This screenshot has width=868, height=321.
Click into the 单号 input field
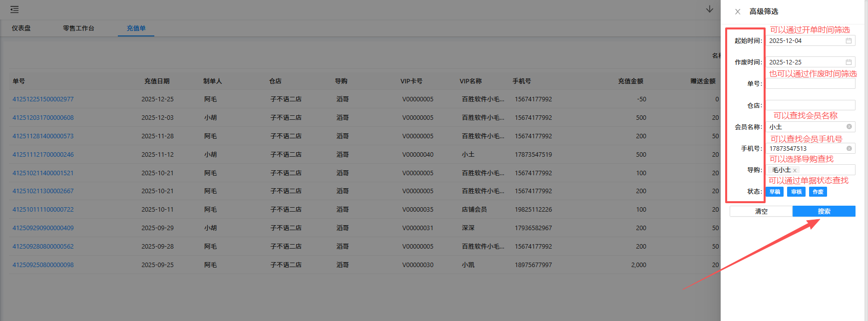pyautogui.click(x=810, y=84)
